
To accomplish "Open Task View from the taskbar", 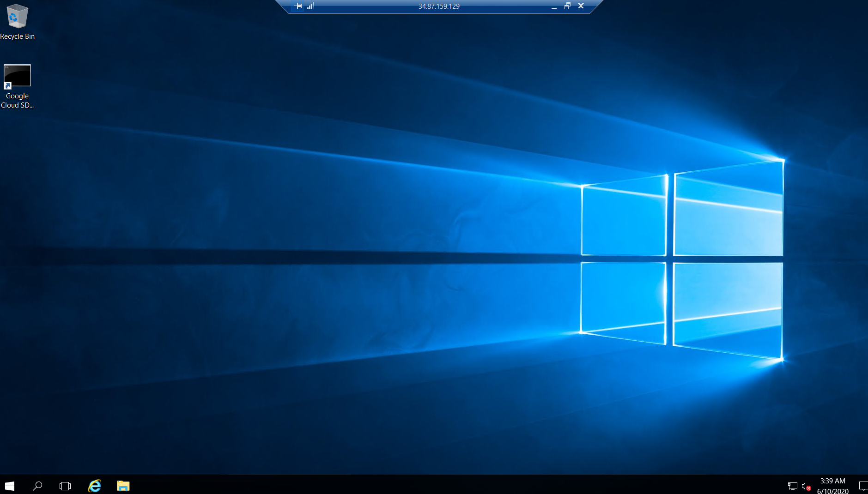I will (65, 486).
